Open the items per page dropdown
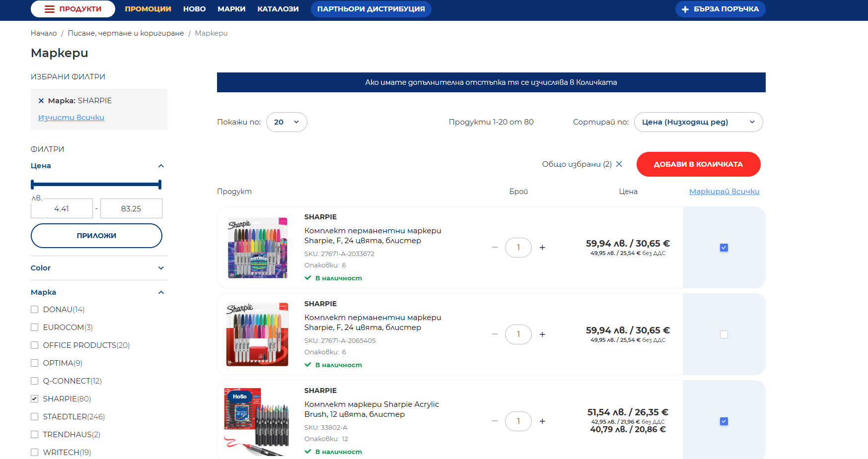 [287, 122]
